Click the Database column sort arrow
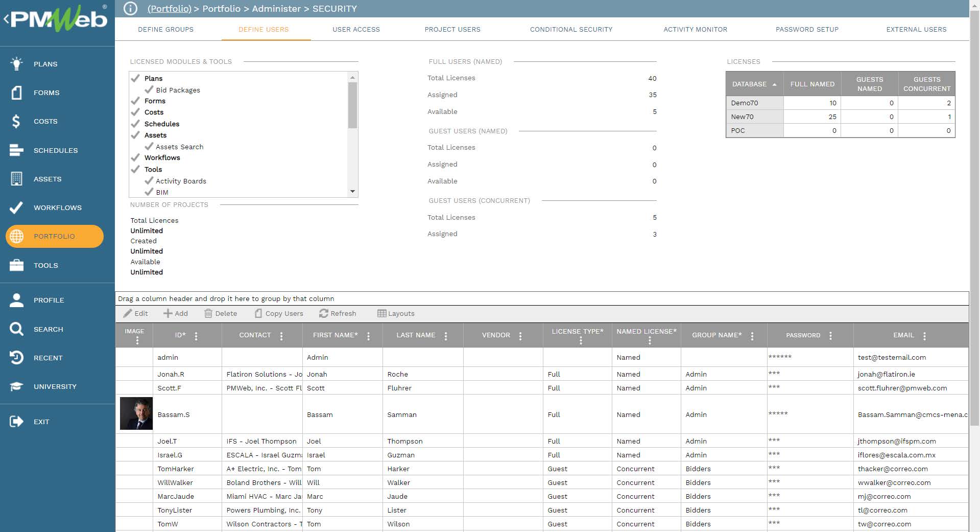The image size is (980, 532). click(775, 84)
